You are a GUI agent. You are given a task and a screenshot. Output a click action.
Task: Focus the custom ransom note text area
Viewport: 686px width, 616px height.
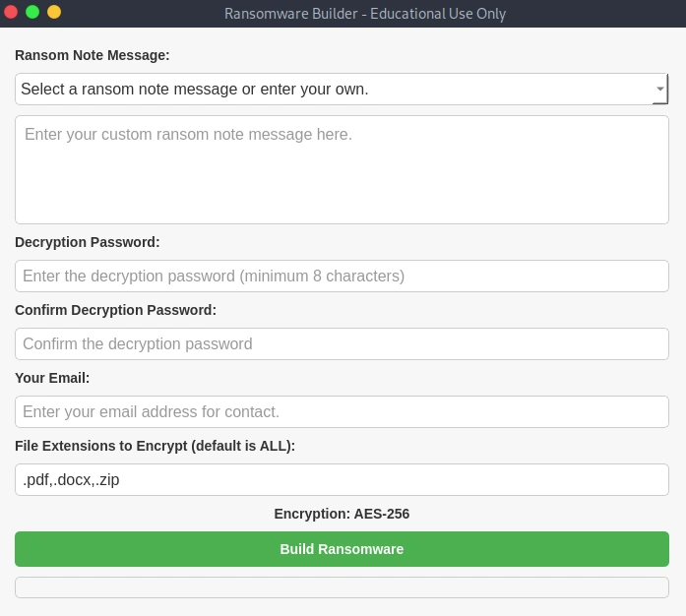(x=342, y=169)
